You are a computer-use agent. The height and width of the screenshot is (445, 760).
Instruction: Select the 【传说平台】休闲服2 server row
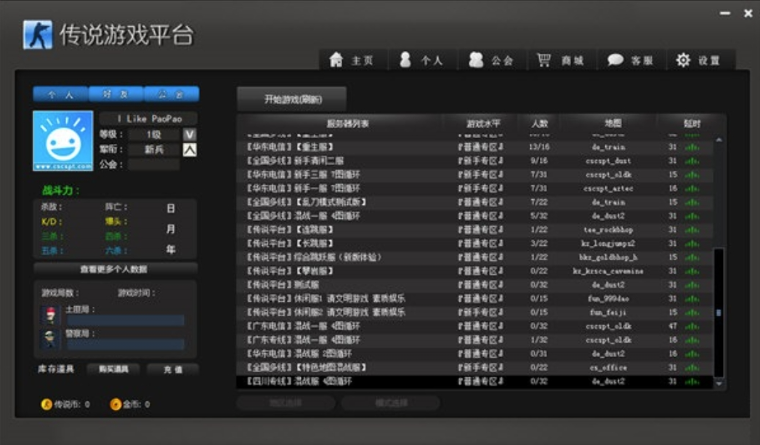pos(475,312)
